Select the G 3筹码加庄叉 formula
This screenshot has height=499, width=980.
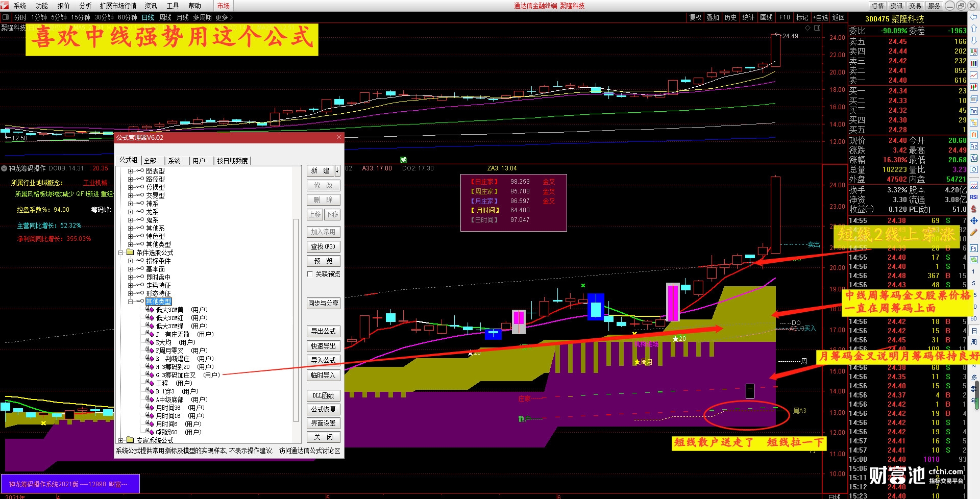(187, 375)
